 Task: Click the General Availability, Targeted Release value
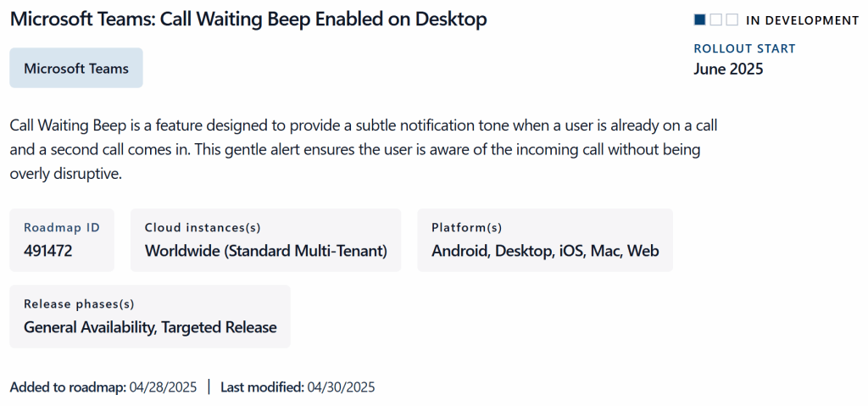coord(150,327)
